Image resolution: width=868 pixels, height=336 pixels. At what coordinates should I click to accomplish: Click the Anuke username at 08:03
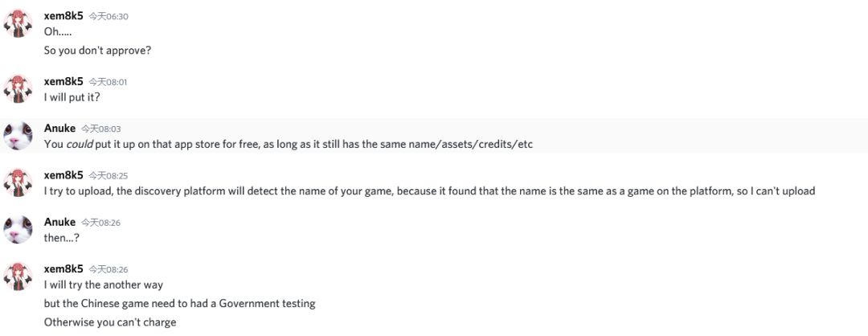(x=59, y=128)
